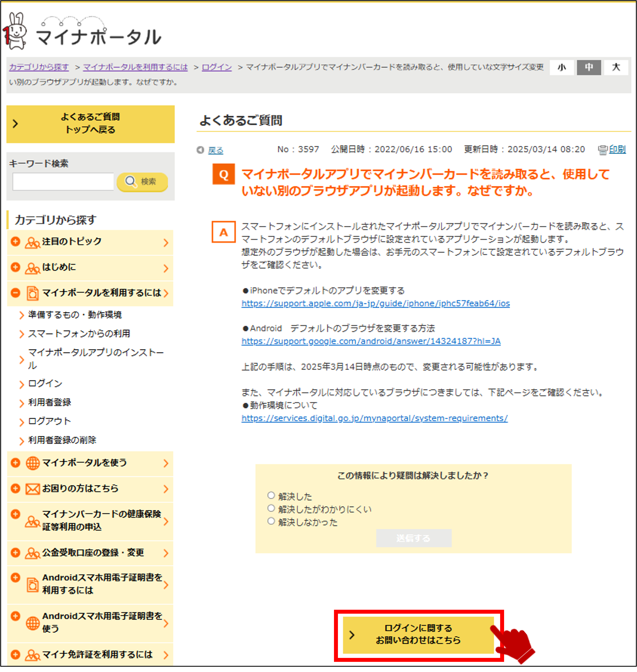Click ログインに関するお問い合わせはこちら button

[x=418, y=635]
